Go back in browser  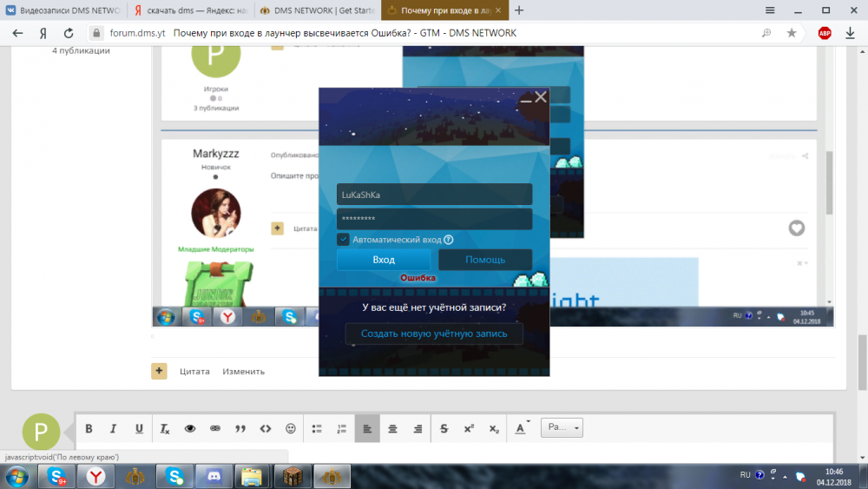[x=17, y=33]
